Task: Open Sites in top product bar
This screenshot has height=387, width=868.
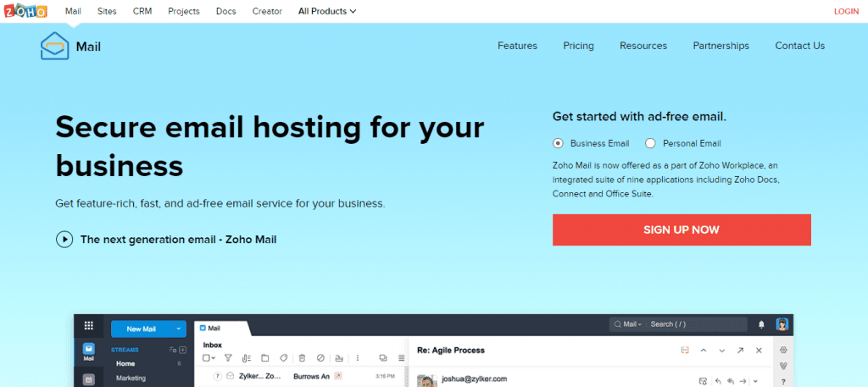Action: (x=107, y=11)
